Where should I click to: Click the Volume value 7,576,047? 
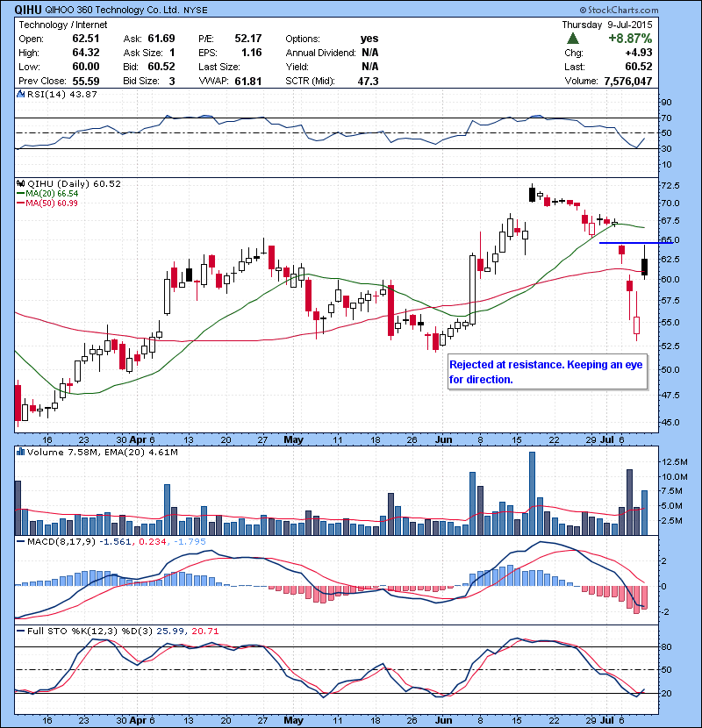(628, 82)
